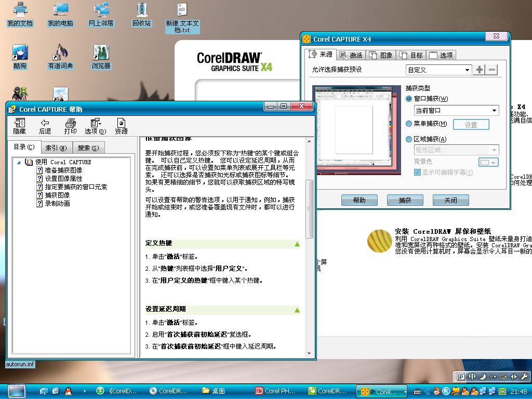
Task: Open the 背景色 color picker dropdown
Action: pyautogui.click(x=488, y=163)
